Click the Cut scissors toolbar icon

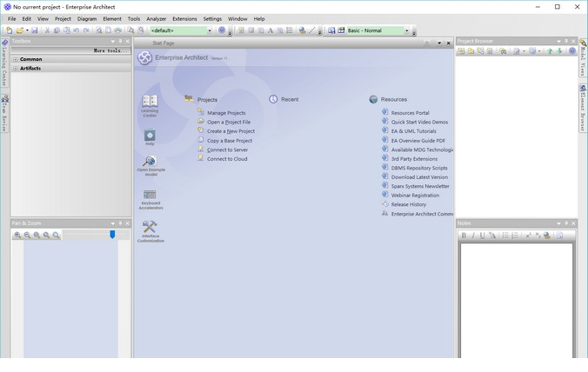tap(47, 30)
